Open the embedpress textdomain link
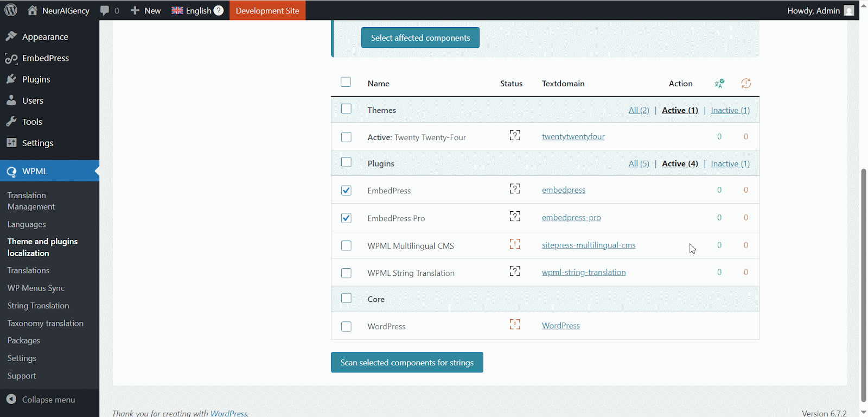868x417 pixels. (x=564, y=190)
